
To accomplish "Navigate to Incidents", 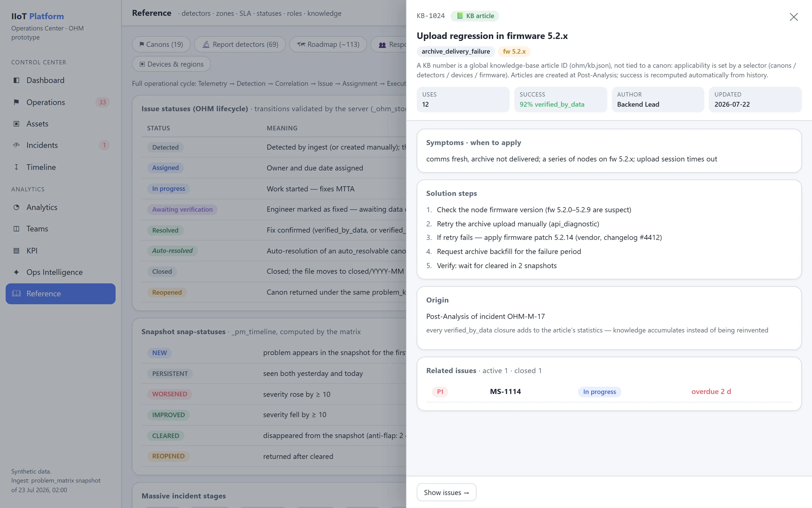I will click(x=61, y=145).
